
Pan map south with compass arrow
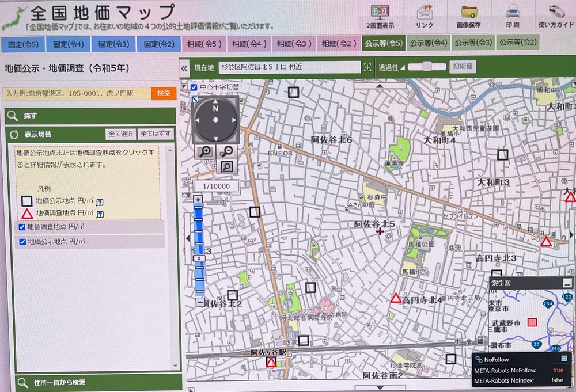(215, 138)
